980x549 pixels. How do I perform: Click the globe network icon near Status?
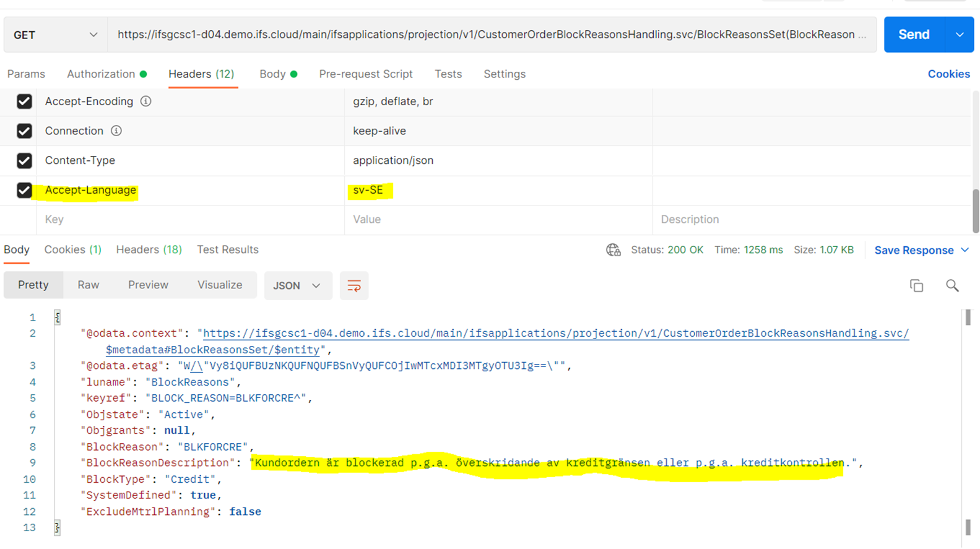(x=613, y=250)
